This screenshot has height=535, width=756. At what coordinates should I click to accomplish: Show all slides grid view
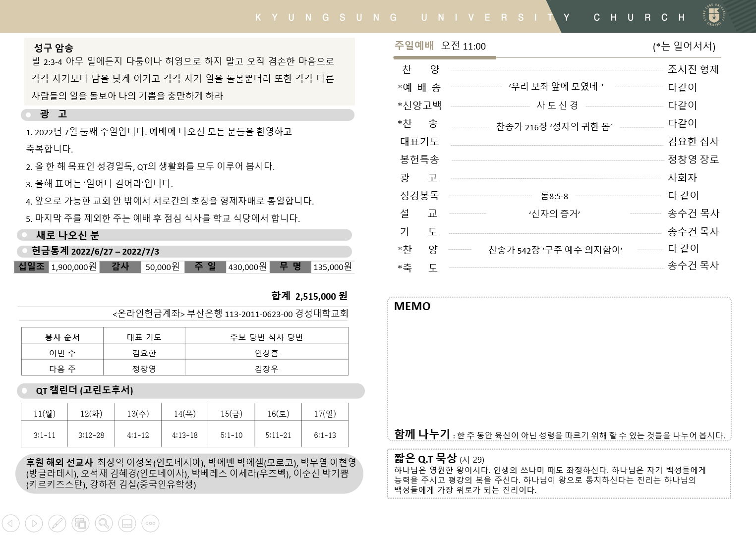[80, 523]
